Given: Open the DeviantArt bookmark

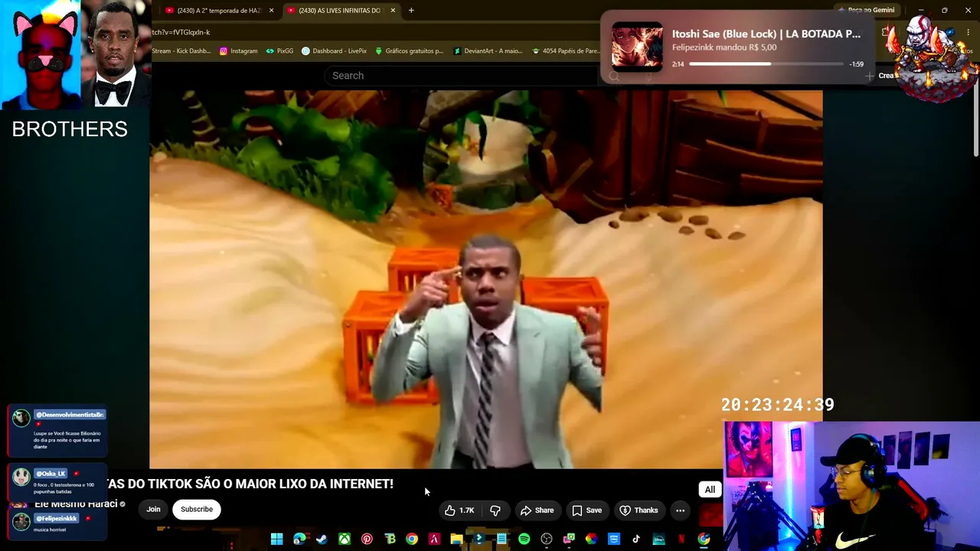Looking at the screenshot, I should 488,51.
